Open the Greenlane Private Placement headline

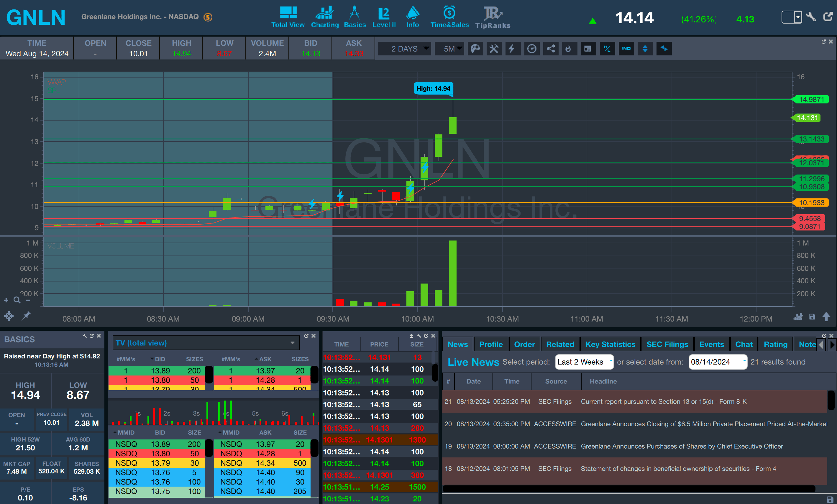(703, 424)
